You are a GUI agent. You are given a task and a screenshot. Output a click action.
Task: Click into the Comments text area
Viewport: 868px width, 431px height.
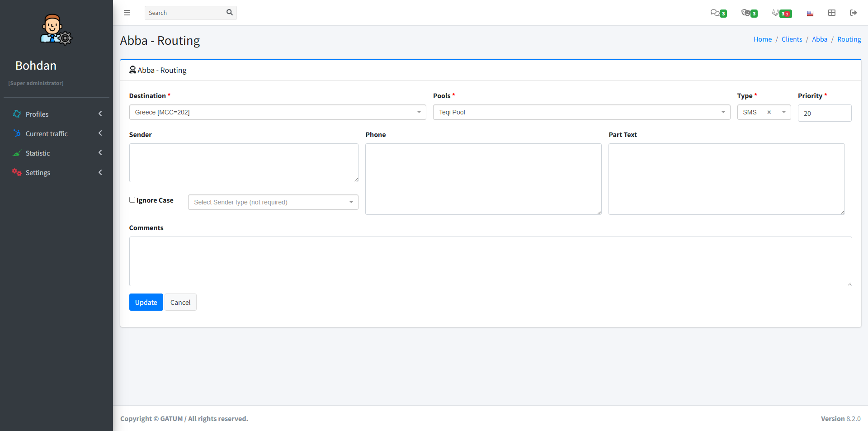pyautogui.click(x=490, y=261)
